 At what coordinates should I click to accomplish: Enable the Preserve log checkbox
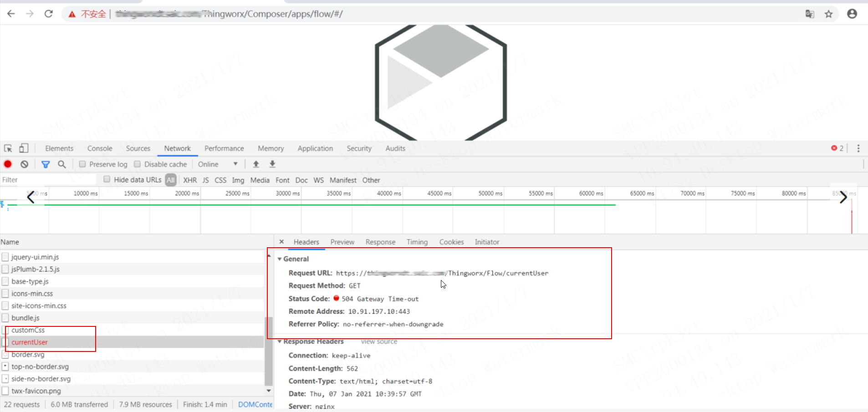coord(82,164)
